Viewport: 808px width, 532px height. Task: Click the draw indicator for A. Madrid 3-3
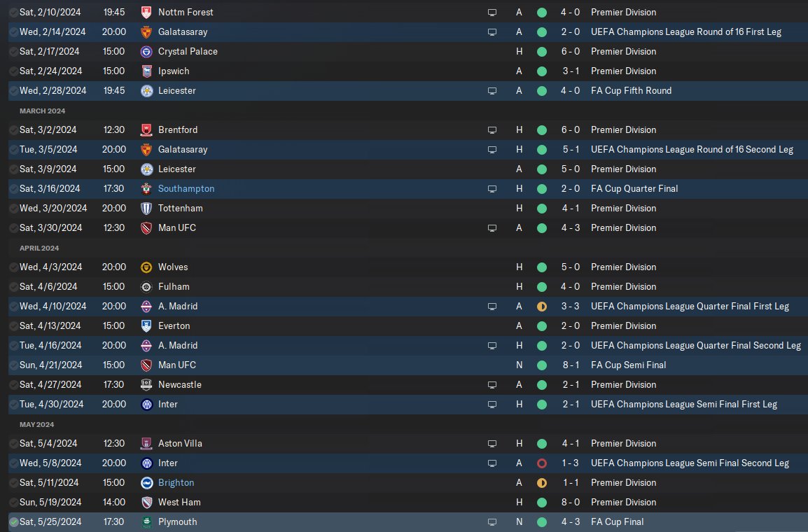point(542,307)
